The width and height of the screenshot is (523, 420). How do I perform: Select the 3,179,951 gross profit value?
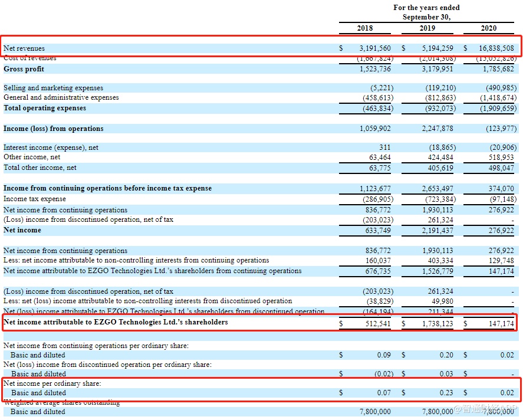point(436,69)
